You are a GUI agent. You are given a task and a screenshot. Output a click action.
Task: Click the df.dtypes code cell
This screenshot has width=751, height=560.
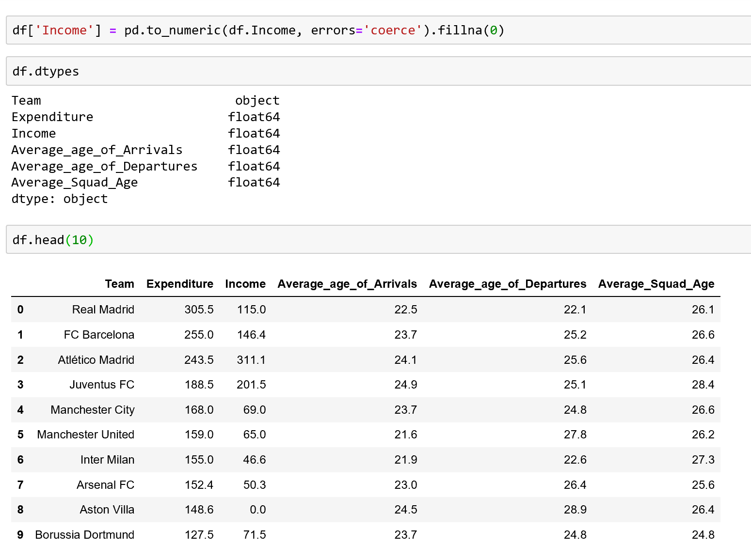[378, 72]
